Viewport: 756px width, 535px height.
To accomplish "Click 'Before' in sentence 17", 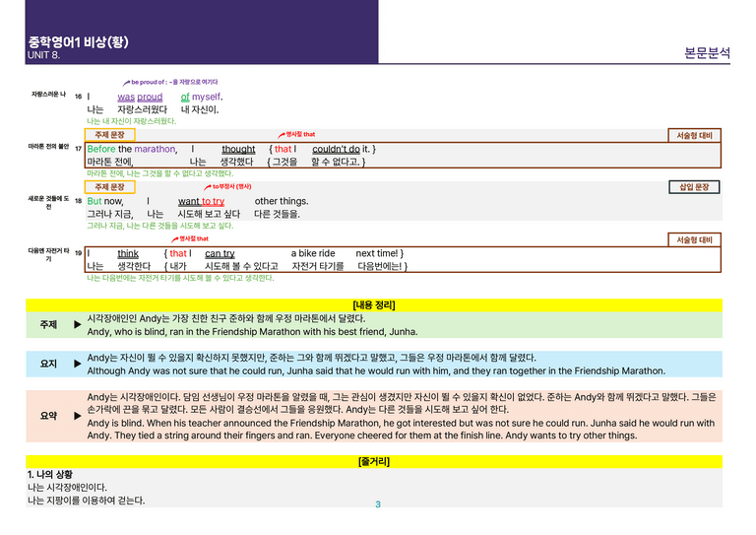I will tap(101, 149).
